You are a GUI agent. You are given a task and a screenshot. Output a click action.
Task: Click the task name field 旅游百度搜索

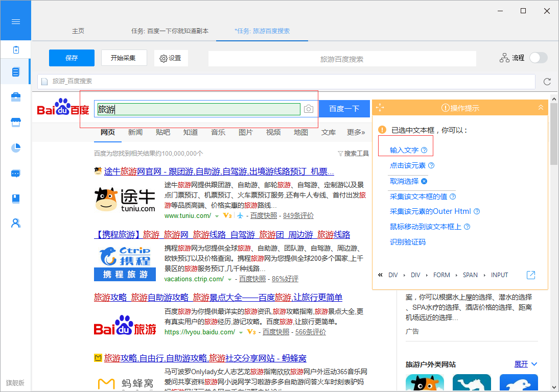[x=342, y=59]
